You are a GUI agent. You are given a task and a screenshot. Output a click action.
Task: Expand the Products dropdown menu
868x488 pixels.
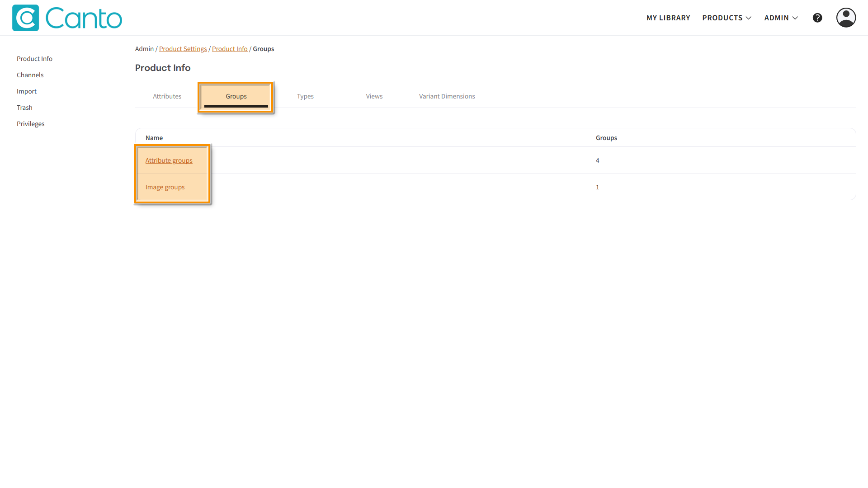[727, 18]
